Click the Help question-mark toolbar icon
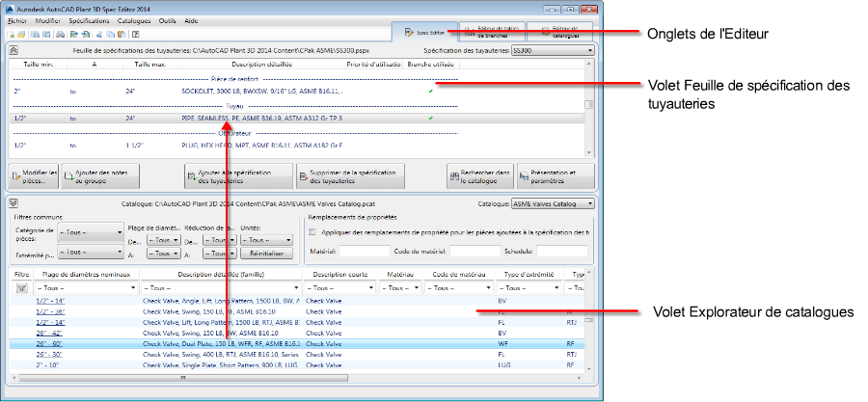The image size is (868, 402). pos(136,35)
